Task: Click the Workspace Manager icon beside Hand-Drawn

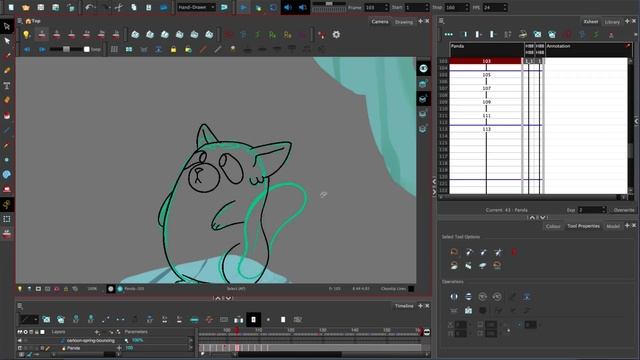Action: pos(224,7)
